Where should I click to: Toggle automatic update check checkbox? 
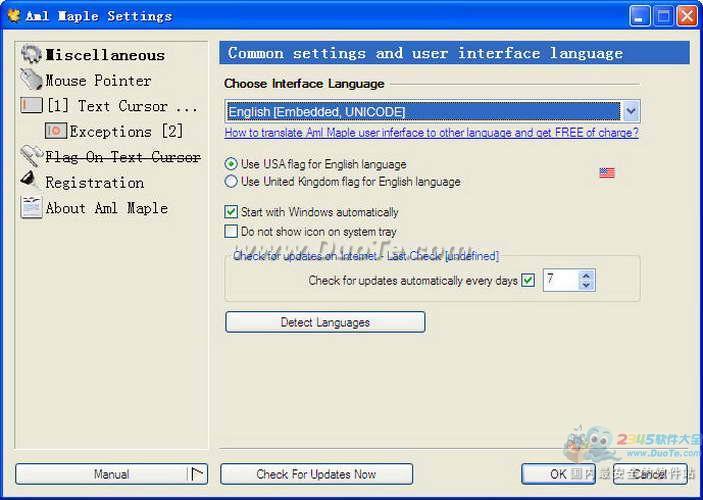(x=528, y=280)
